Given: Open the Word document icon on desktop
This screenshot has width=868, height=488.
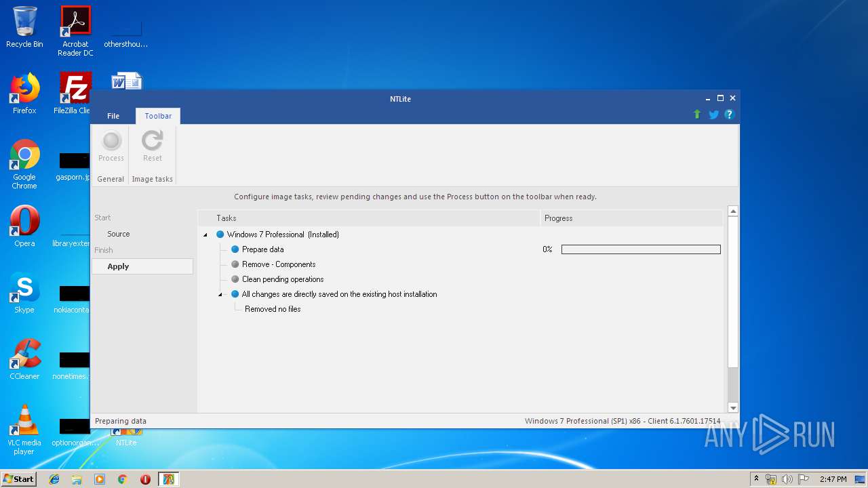Looking at the screenshot, I should pos(126,81).
